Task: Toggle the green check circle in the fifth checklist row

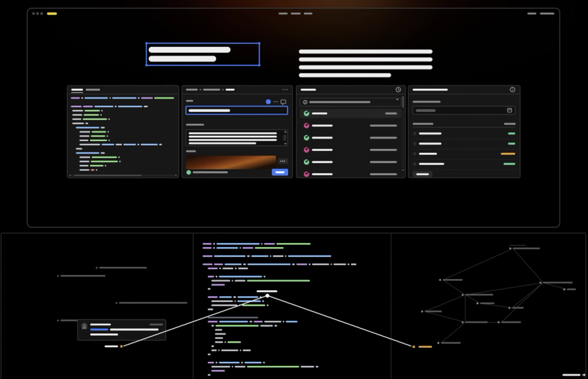Action: coord(306,162)
